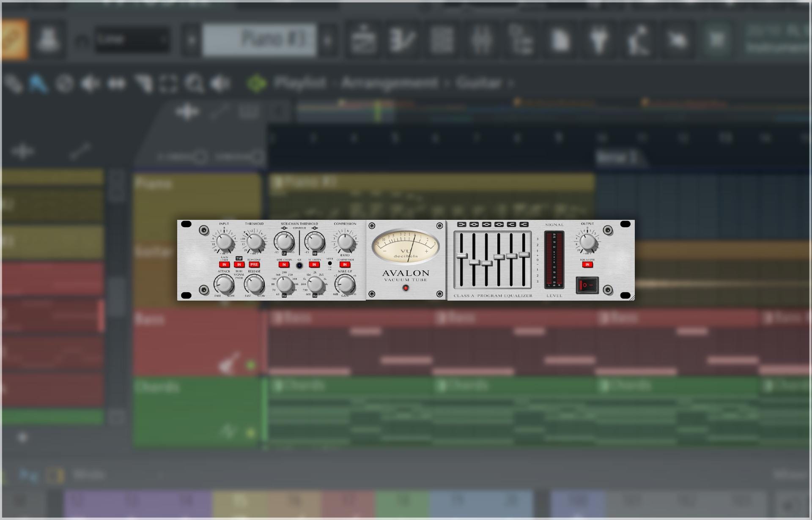Click the plugin resize grip in the corner
This screenshot has width=812, height=520.
[x=632, y=298]
